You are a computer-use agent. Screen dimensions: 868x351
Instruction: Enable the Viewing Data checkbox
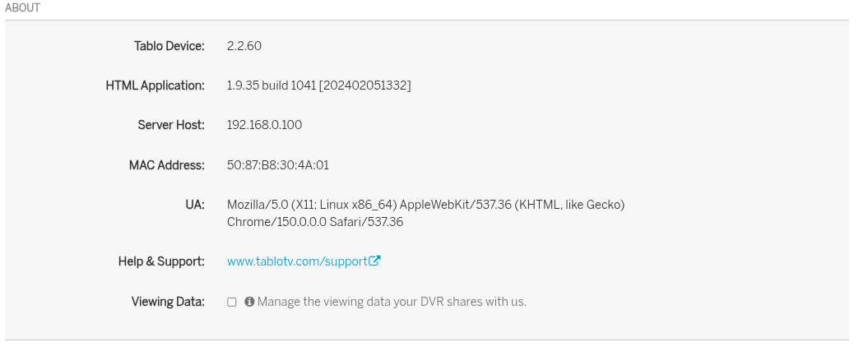232,302
